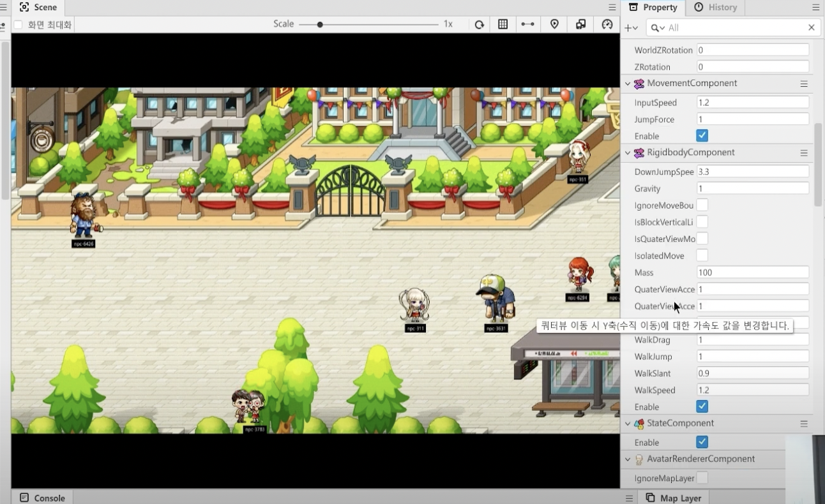
Task: Toggle the grid display icon
Action: click(503, 24)
